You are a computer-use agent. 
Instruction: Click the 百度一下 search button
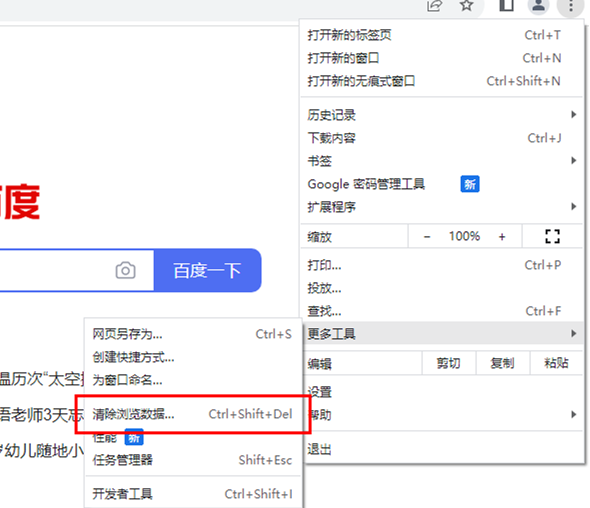207,270
